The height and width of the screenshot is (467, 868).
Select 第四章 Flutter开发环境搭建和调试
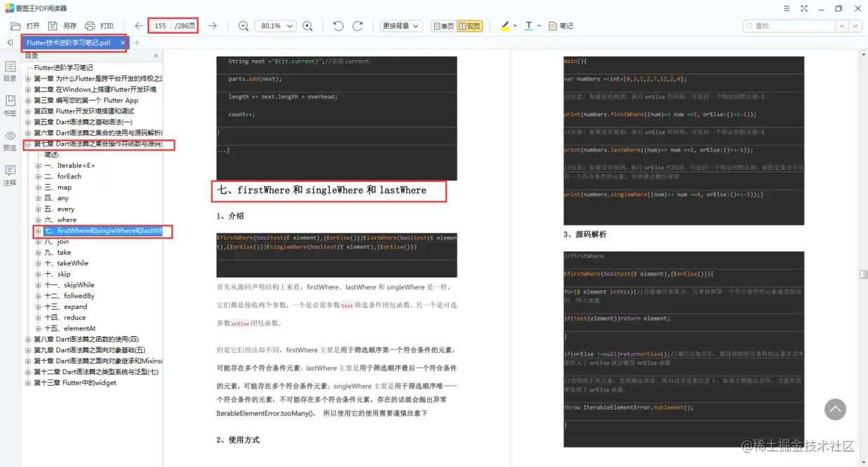(84, 111)
